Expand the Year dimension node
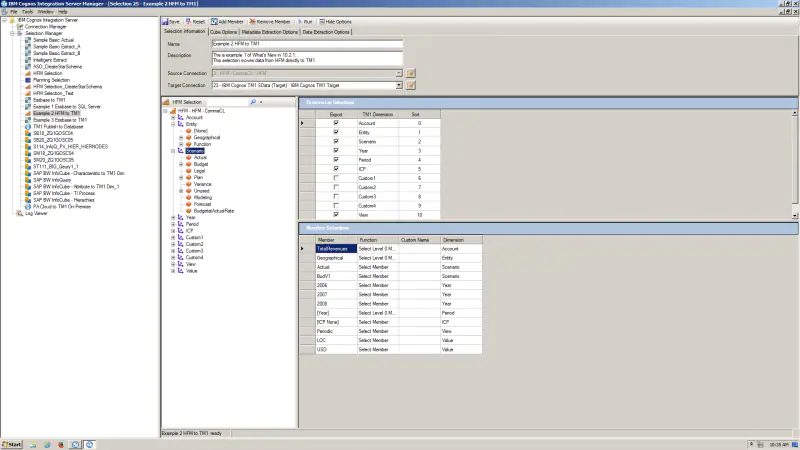Viewport: 800px width, 450px height. click(x=173, y=217)
